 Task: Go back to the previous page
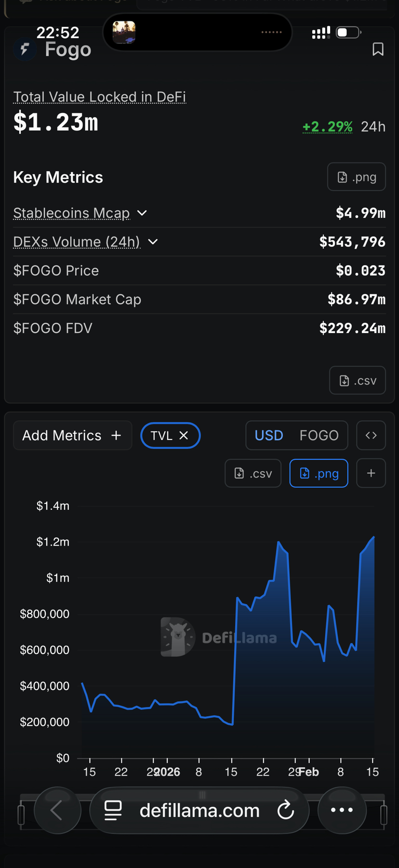pyautogui.click(x=57, y=810)
